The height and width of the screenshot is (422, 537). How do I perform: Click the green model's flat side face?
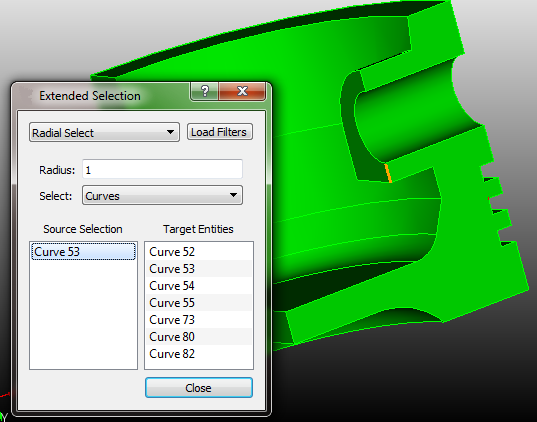(x=473, y=260)
